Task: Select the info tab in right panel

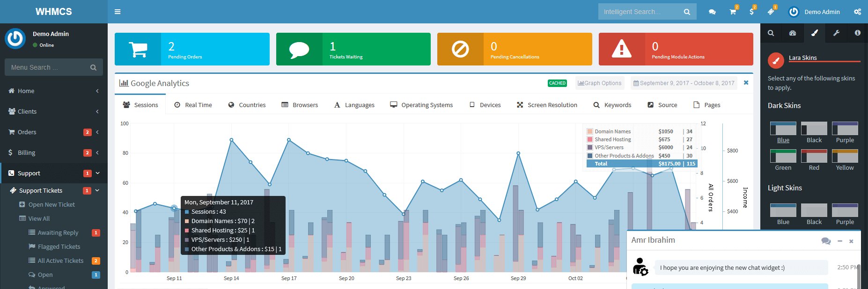Action: pyautogui.click(x=857, y=33)
